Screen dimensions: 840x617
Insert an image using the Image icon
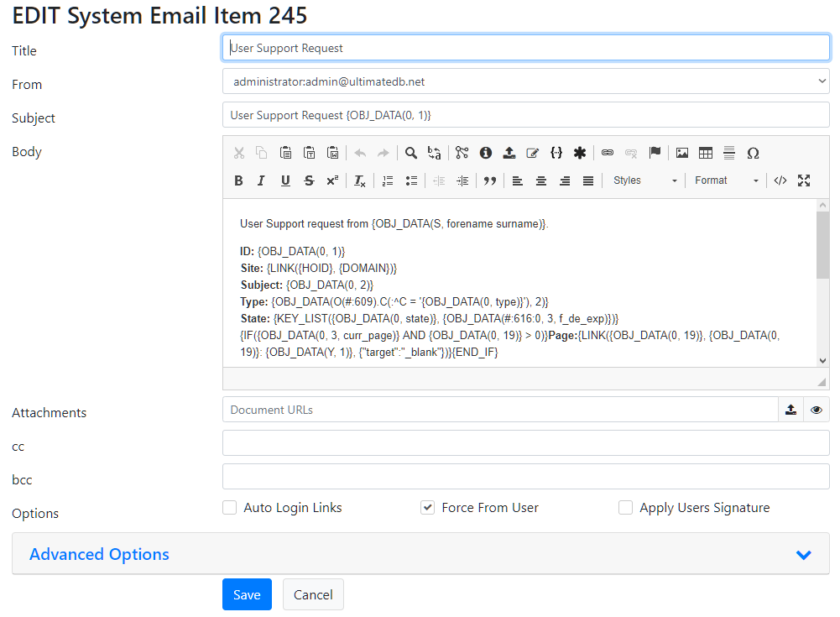[682, 153]
